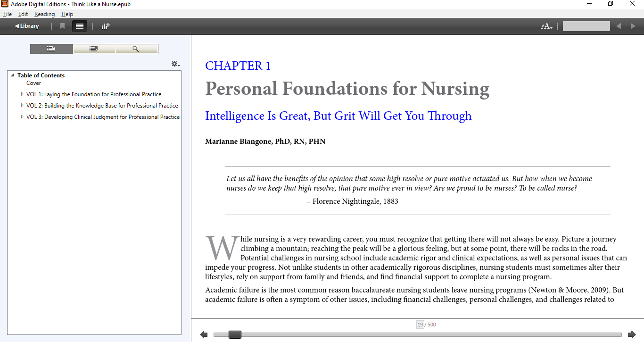This screenshot has height=342, width=644.
Task: Click the Florence Nightingale, 1883 attribution
Action: (x=353, y=201)
